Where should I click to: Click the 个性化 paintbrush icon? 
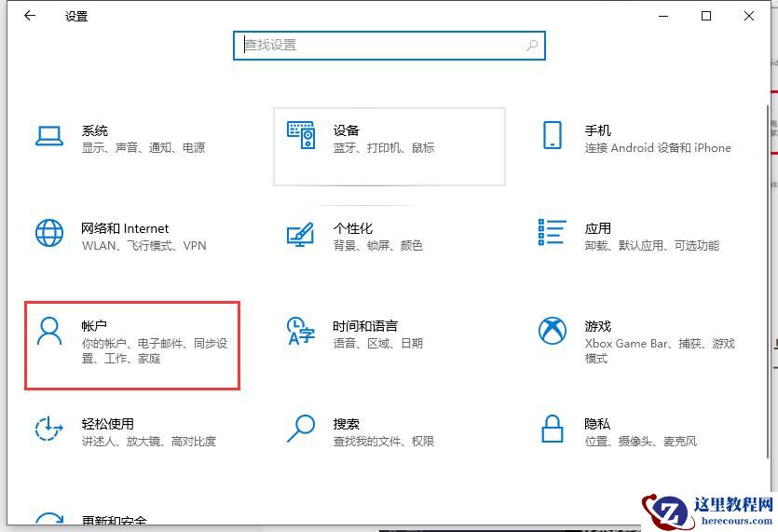(x=301, y=234)
